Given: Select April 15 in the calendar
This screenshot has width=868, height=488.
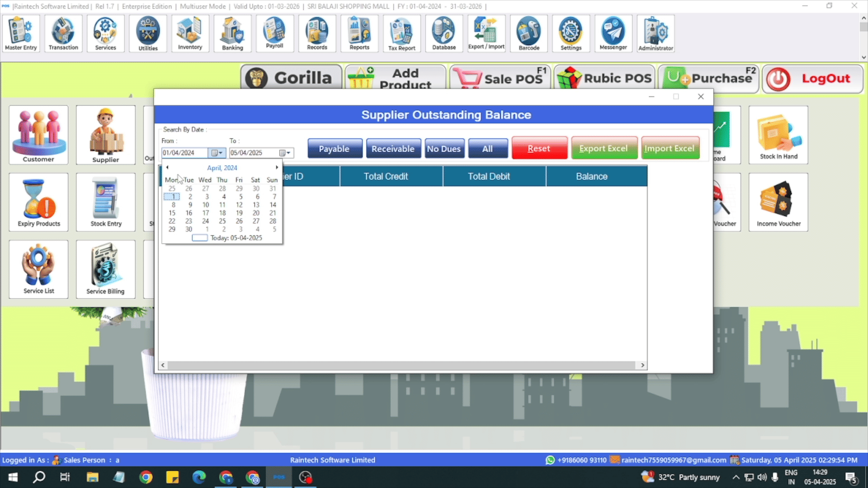Looking at the screenshot, I should tap(172, 213).
